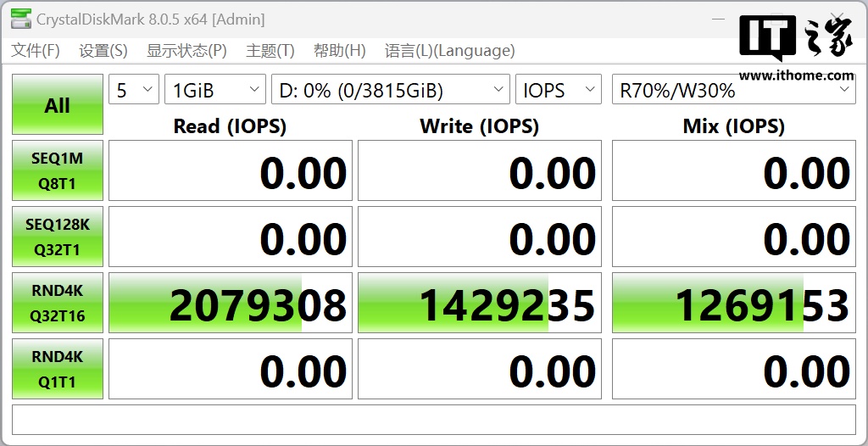Open the 文件(F) menu
This screenshot has height=446, width=868.
click(x=36, y=51)
